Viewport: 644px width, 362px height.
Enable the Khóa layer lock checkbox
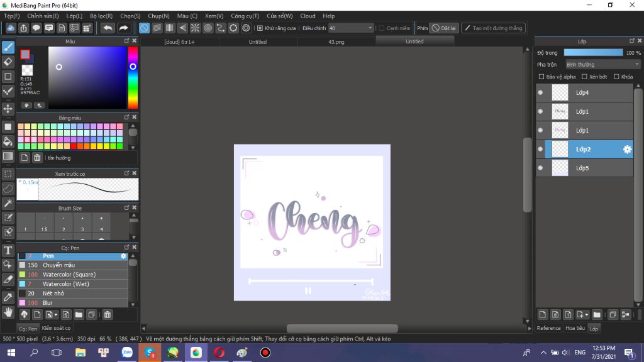[616, 77]
